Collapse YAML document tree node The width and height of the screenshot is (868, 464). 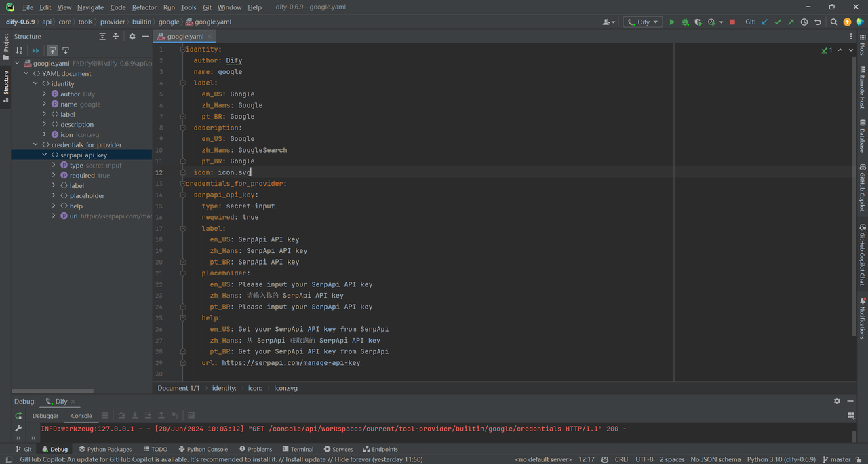pos(26,74)
